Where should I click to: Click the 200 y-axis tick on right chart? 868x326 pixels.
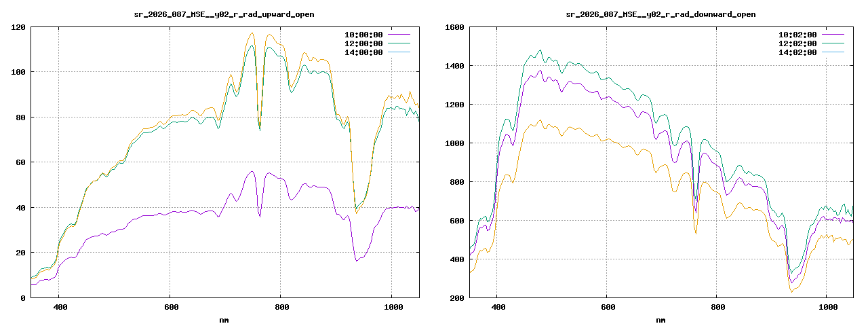coord(456,298)
